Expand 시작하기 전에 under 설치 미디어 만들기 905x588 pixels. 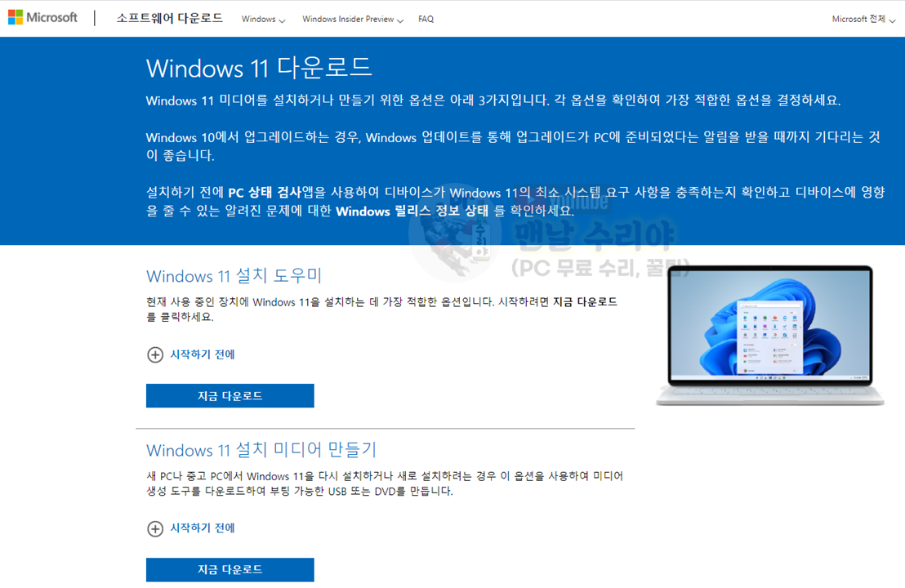(x=202, y=528)
